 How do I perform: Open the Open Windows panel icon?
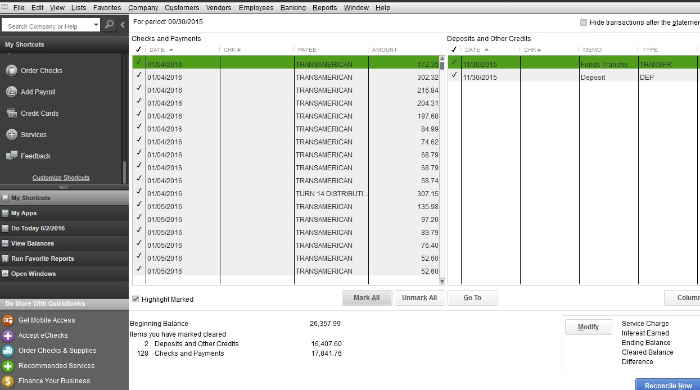(x=5, y=274)
